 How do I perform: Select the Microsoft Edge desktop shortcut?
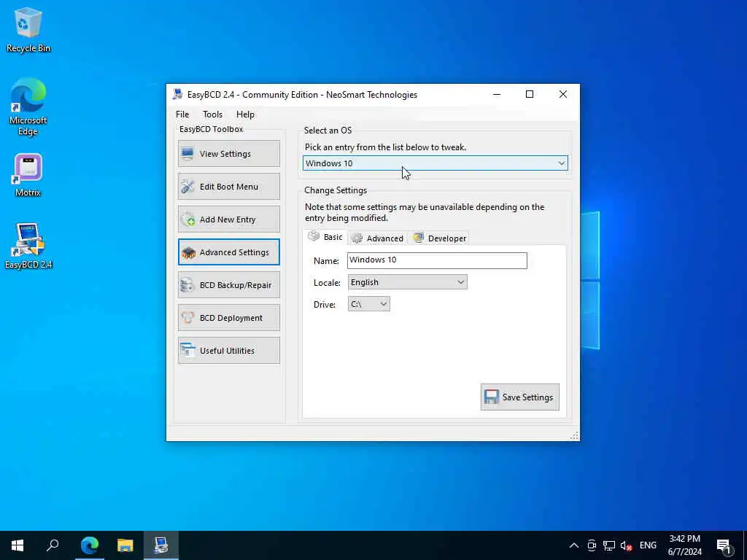(x=28, y=107)
